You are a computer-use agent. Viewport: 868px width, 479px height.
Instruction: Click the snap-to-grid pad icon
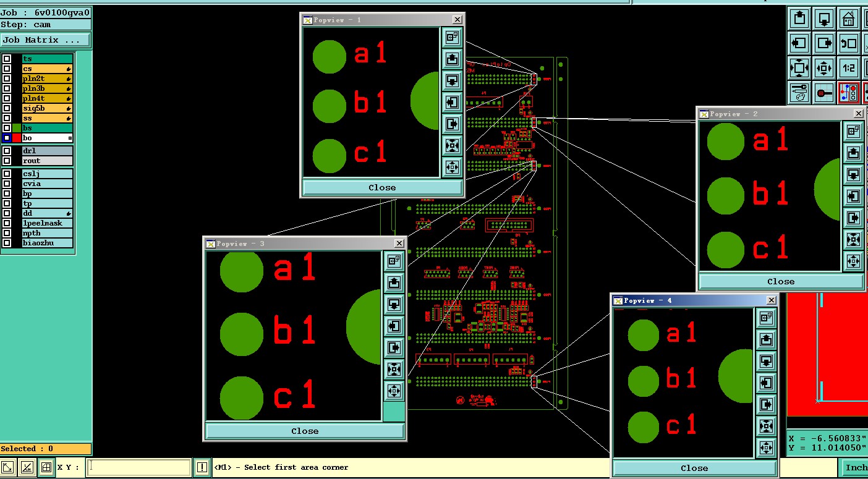823,93
